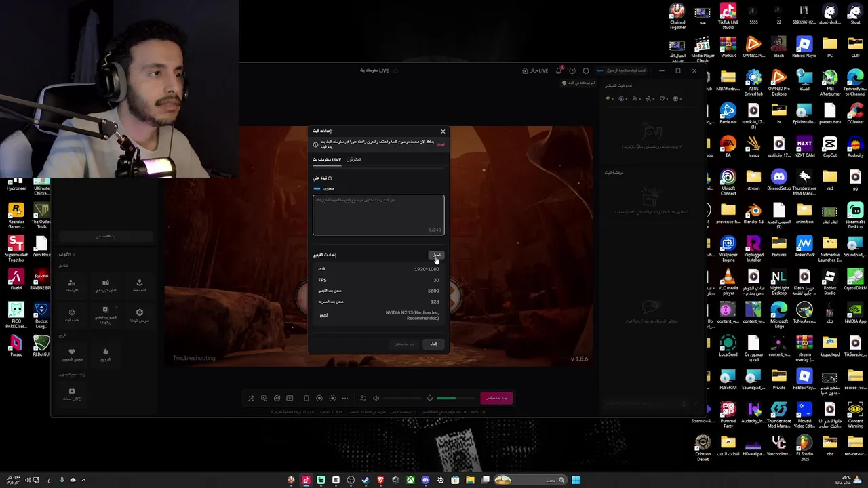Select the 1920*1080 resolution value
The image size is (868, 488).
point(427,269)
